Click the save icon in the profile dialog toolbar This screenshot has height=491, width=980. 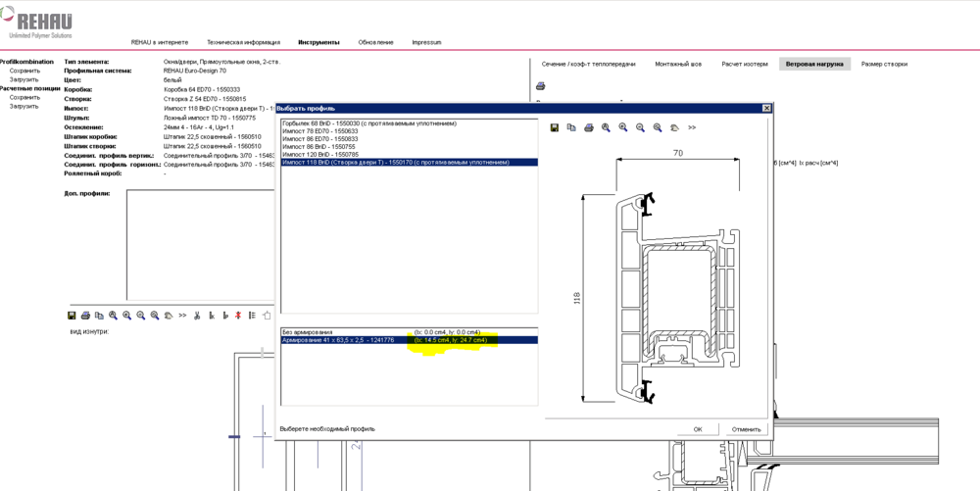[555, 127]
